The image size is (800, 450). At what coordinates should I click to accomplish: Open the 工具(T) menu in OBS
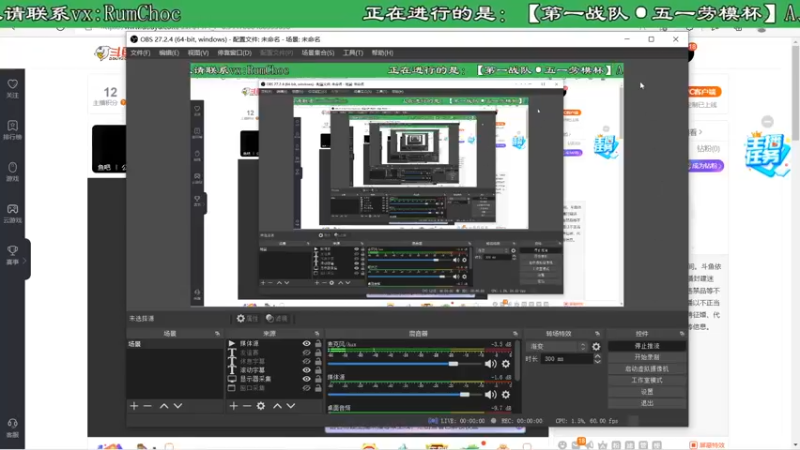353,53
